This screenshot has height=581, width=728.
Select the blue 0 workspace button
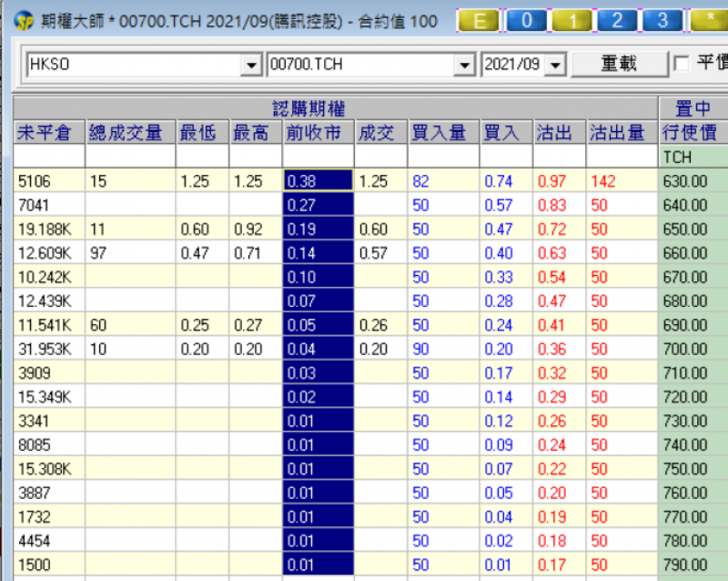[527, 20]
